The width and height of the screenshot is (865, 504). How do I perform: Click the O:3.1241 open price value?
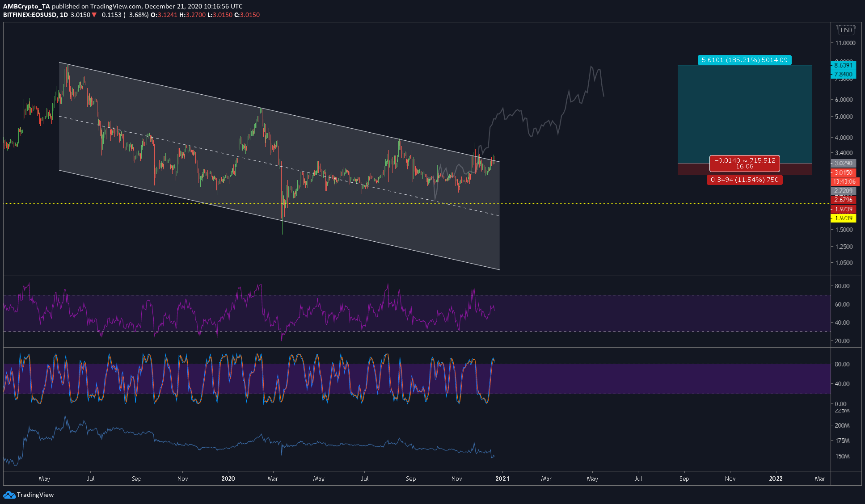point(164,15)
